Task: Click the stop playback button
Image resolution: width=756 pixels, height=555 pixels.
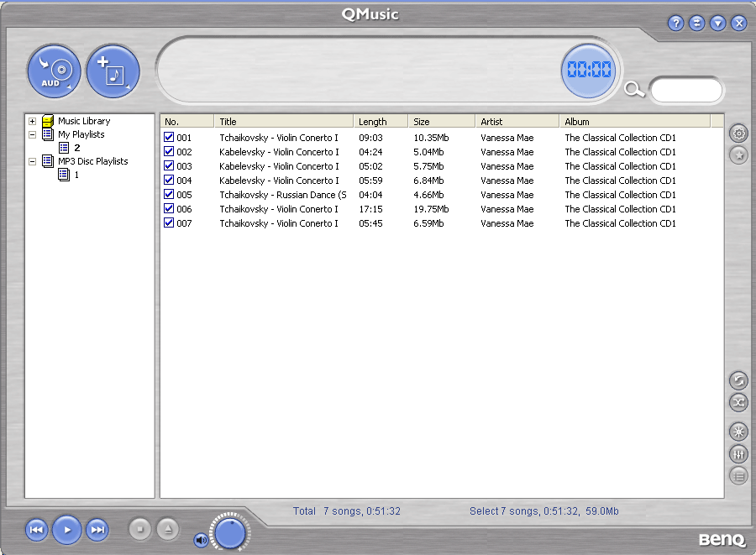Action: point(139,530)
